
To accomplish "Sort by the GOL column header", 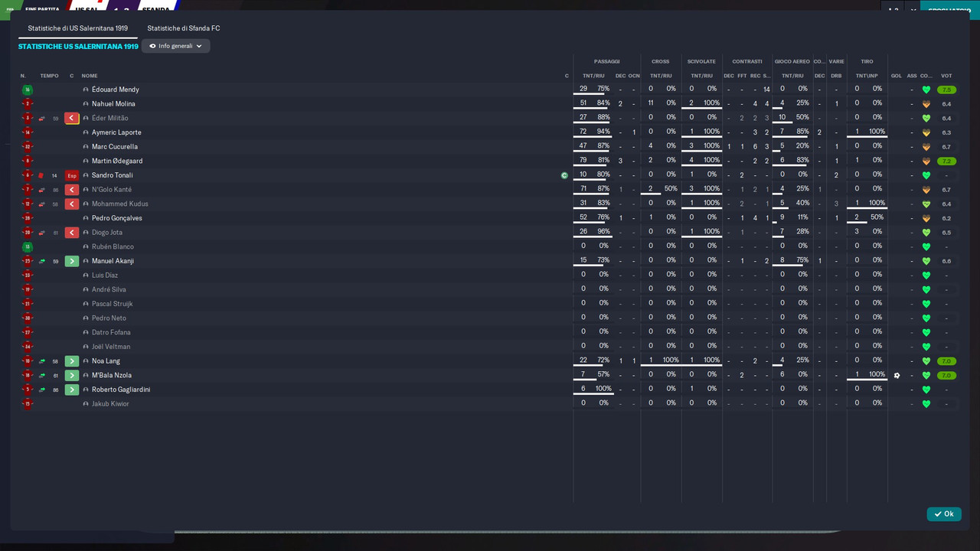I will click(897, 76).
